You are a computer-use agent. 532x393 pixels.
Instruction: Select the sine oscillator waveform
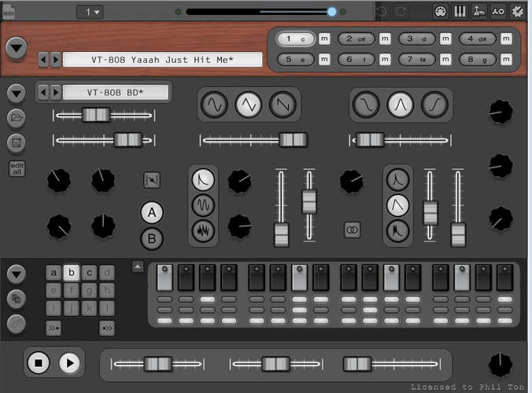(214, 105)
